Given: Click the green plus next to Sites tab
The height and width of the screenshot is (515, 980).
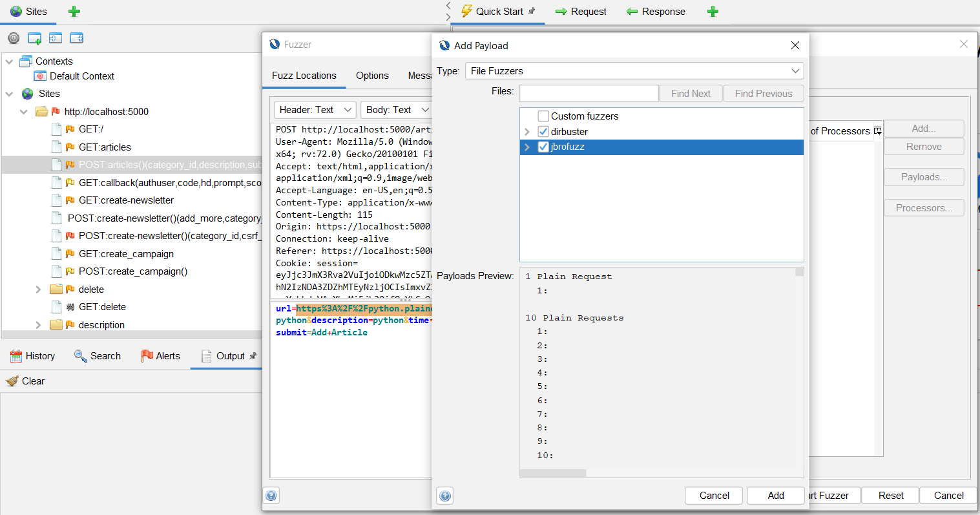Looking at the screenshot, I should click(74, 11).
